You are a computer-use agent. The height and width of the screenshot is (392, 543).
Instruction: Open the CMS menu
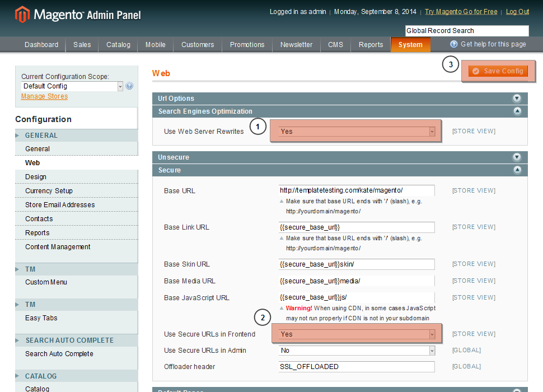click(x=335, y=45)
